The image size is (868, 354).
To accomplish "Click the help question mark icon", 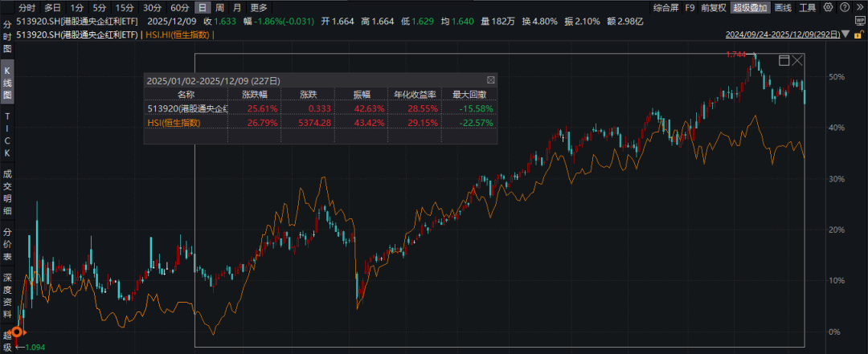I will pyautogui.click(x=845, y=8).
